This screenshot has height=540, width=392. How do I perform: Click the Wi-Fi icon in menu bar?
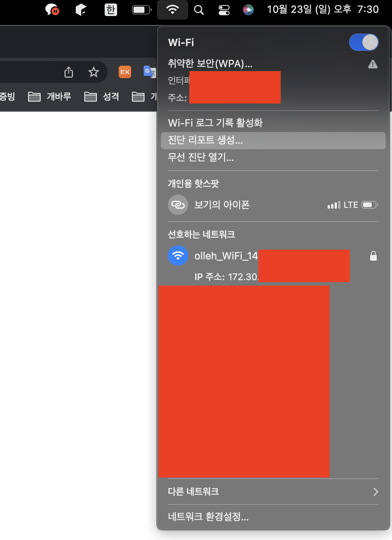coord(173,9)
